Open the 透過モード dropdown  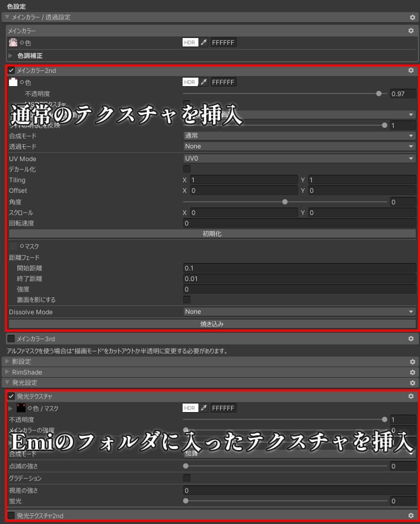(299, 146)
